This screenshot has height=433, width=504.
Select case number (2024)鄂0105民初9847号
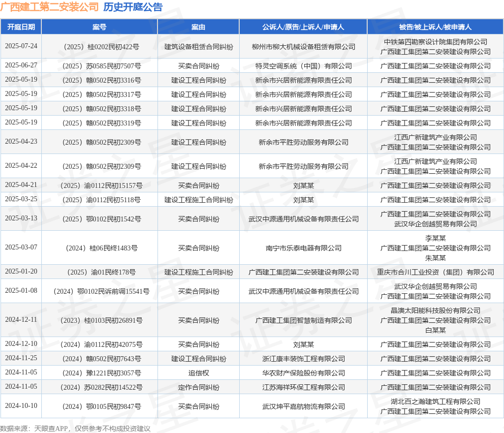pyautogui.click(x=101, y=406)
